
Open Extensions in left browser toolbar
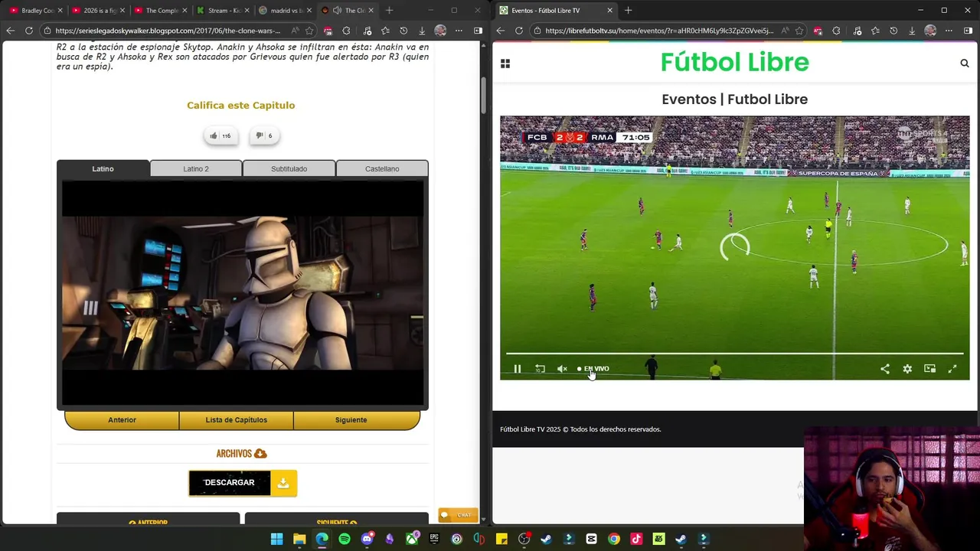pyautogui.click(x=346, y=31)
